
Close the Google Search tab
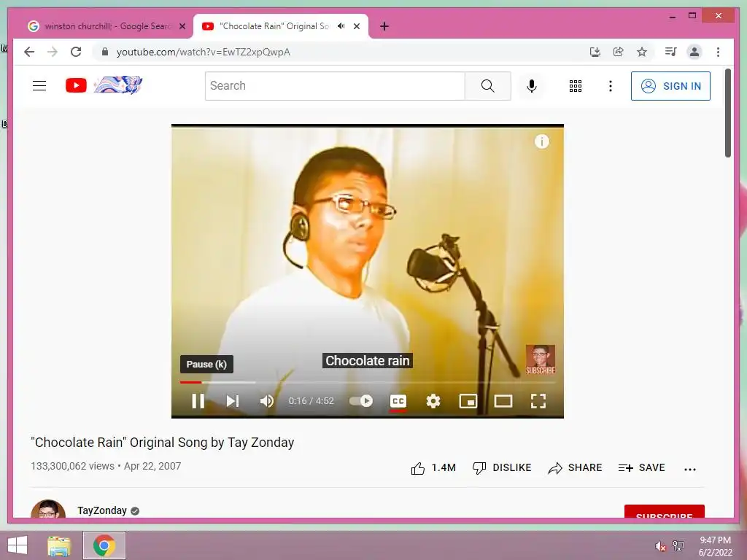(x=182, y=26)
